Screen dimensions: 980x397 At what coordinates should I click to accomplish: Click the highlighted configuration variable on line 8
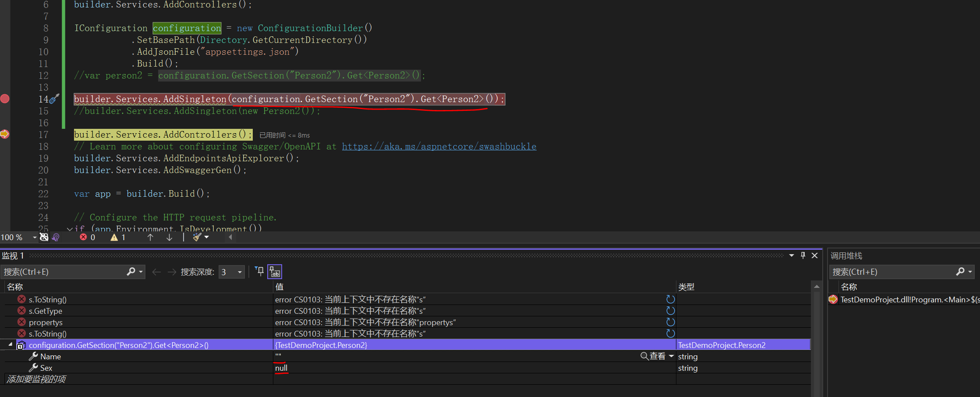point(187,28)
